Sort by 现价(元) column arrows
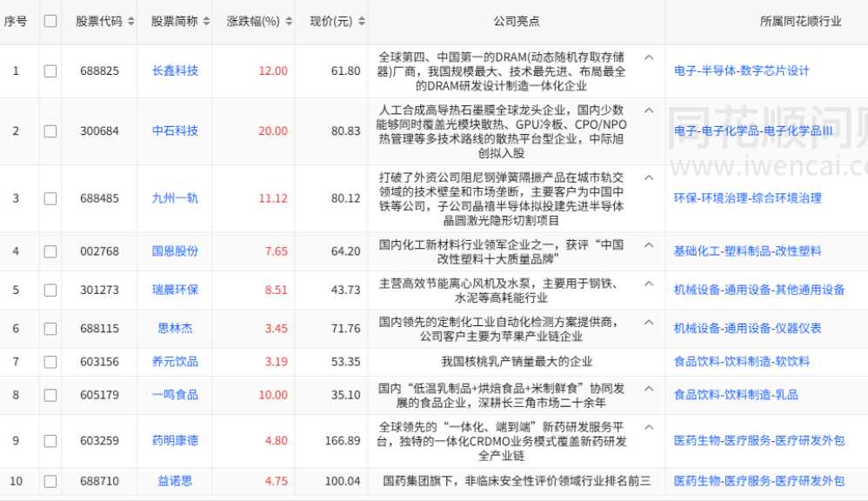The height and width of the screenshot is (501, 868). [362, 22]
